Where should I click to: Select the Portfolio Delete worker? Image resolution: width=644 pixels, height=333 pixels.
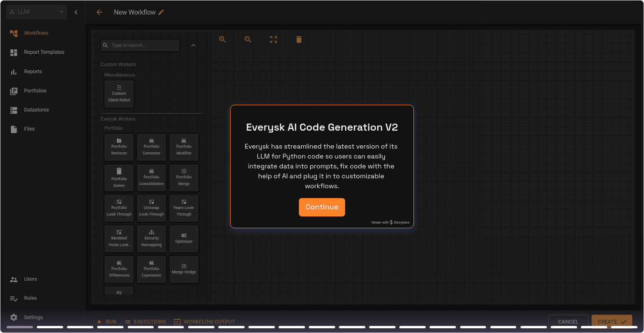point(119,178)
